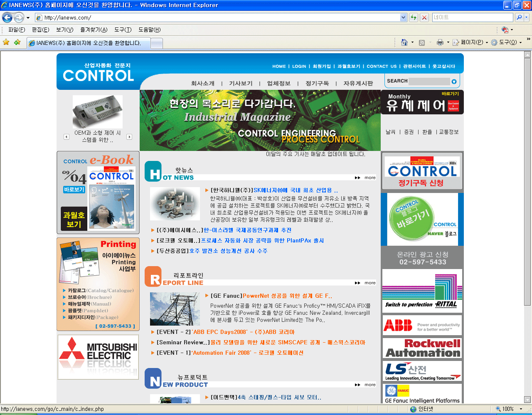Go to 회사소개 navigation item
The height and width of the screenshot is (415, 532).
click(x=203, y=84)
